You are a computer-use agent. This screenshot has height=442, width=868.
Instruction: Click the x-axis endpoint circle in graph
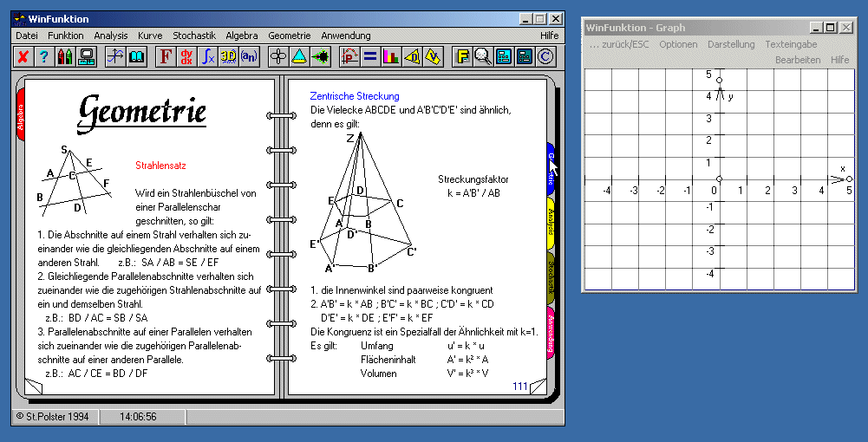tap(849, 179)
